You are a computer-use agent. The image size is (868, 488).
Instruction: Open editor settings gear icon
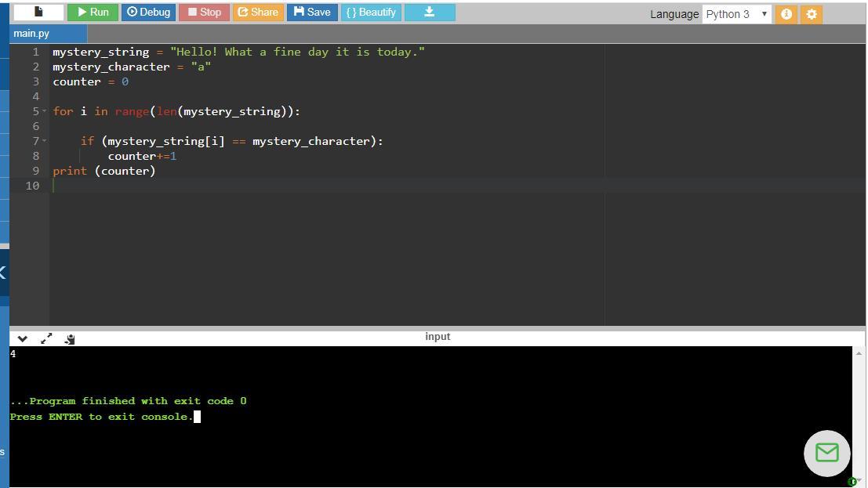[812, 14]
